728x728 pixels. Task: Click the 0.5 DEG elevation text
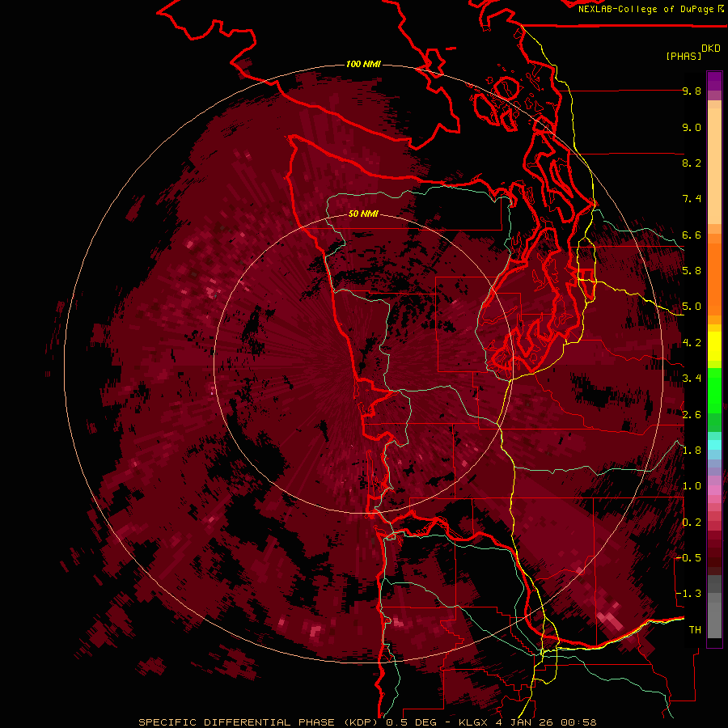tap(410, 722)
